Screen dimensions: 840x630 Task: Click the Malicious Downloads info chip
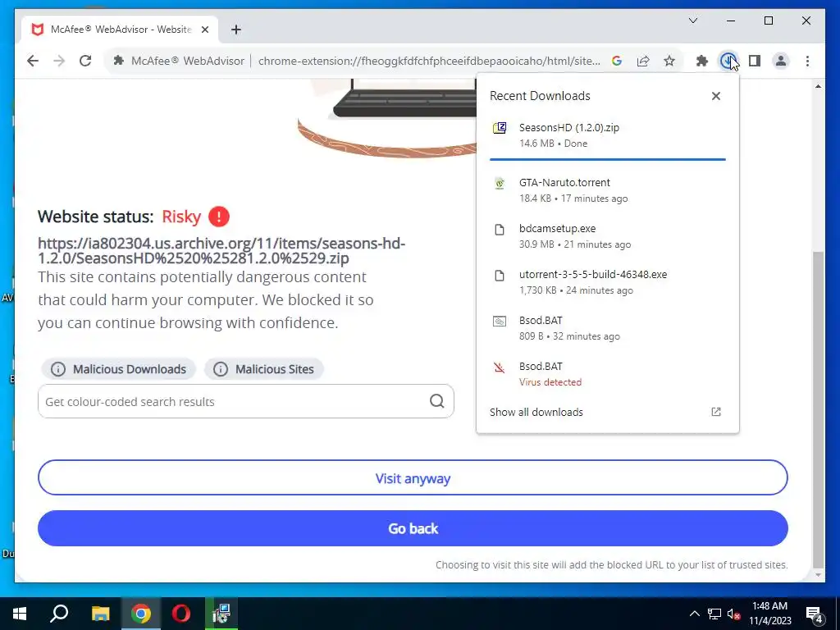118,369
